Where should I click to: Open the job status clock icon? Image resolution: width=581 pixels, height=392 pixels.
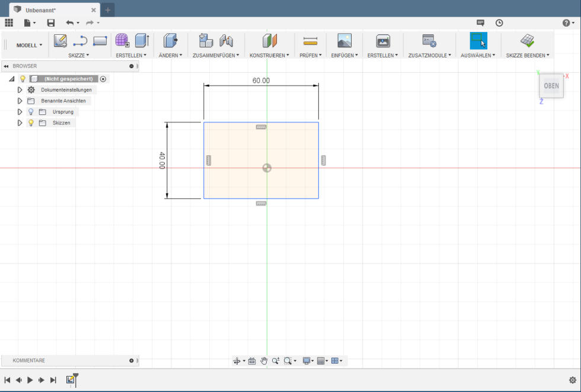[499, 23]
